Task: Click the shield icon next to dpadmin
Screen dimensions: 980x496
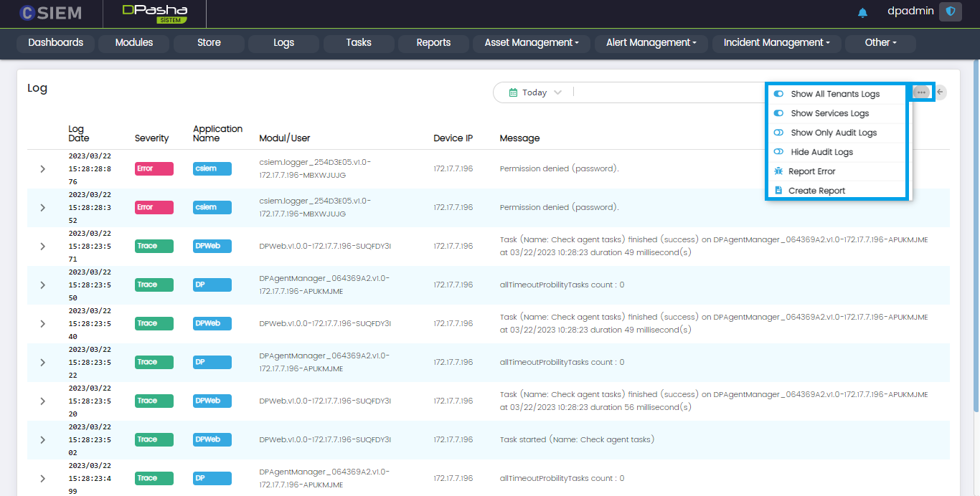Action: coord(951,11)
